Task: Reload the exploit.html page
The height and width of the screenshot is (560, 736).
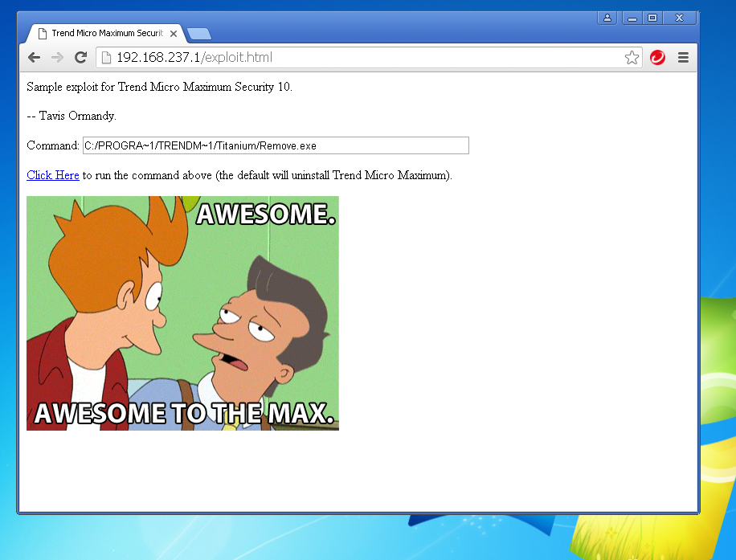Action: pos(80,57)
